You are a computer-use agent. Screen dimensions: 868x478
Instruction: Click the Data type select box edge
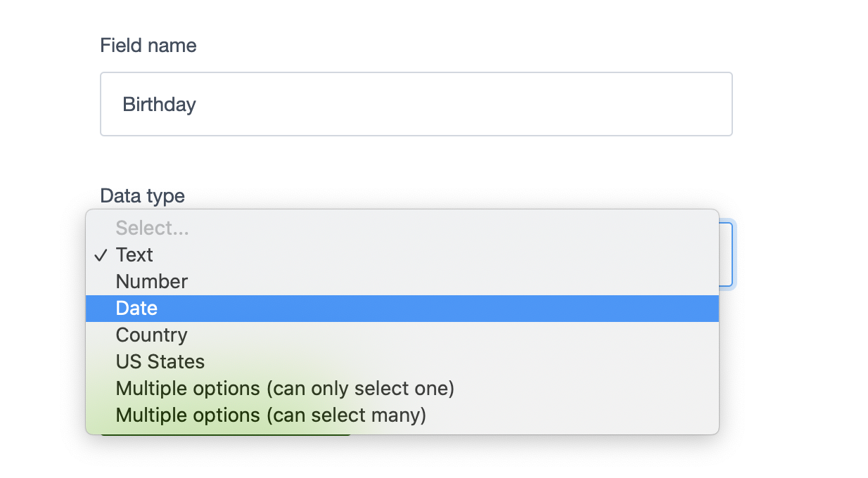pos(727,254)
